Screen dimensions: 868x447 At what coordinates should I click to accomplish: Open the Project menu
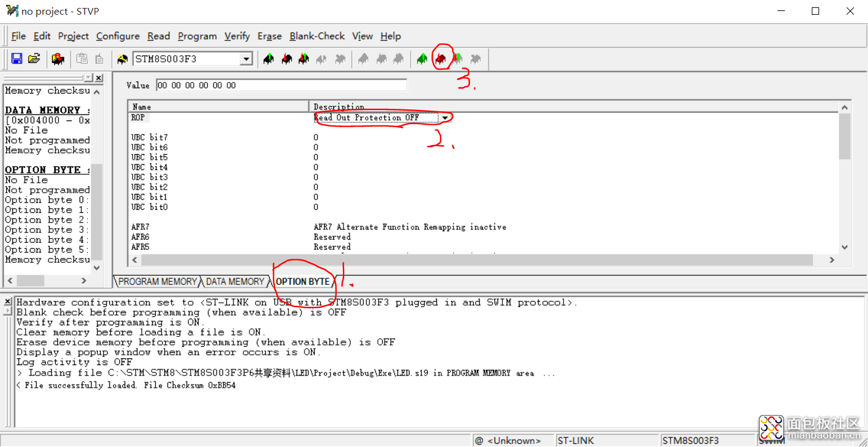(x=73, y=36)
